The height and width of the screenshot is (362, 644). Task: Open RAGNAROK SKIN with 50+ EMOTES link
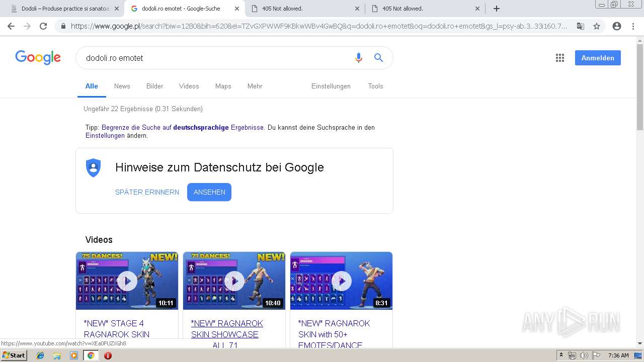point(334,334)
